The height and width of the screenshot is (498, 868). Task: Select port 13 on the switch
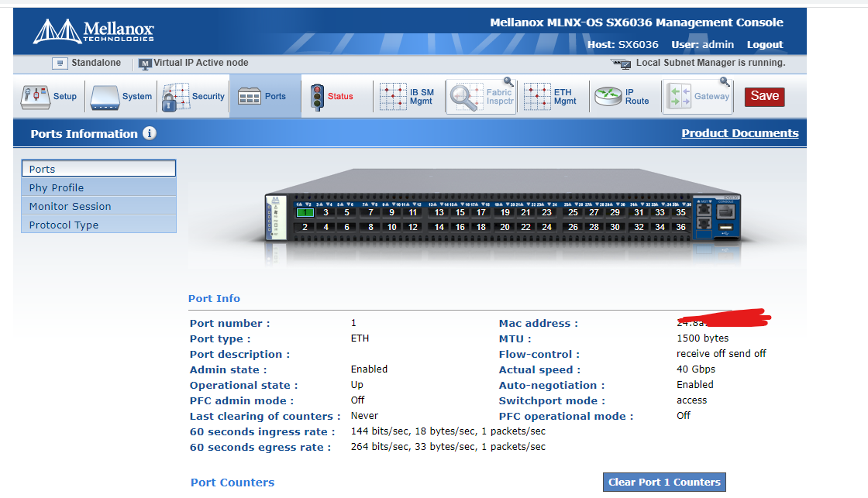point(439,212)
